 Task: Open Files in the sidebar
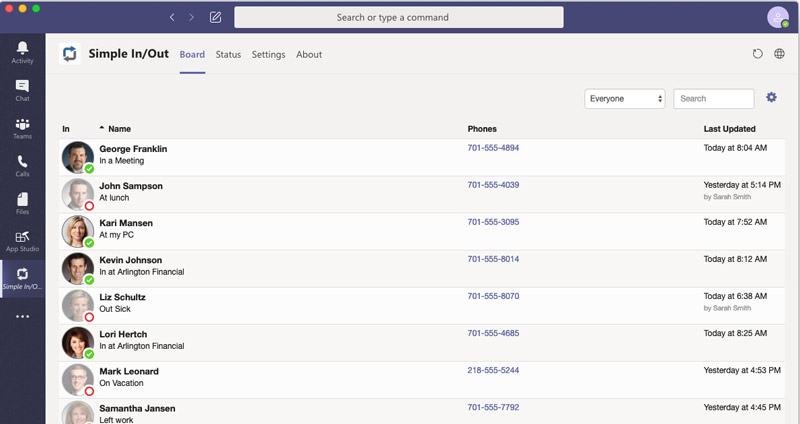click(x=22, y=203)
